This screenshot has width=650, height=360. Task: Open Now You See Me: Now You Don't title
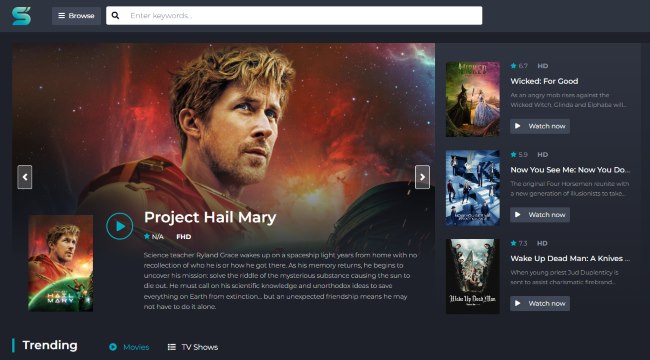(x=570, y=170)
